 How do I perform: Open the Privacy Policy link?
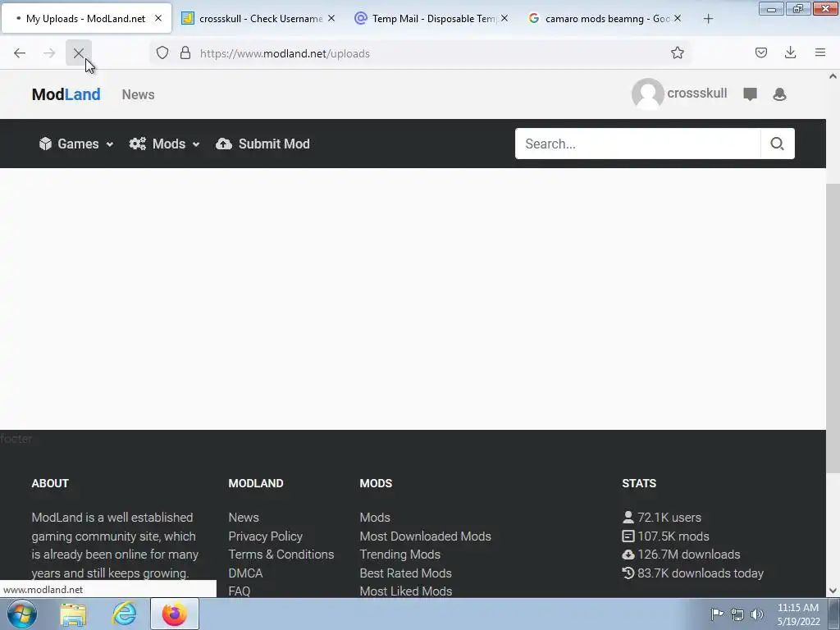point(265,536)
